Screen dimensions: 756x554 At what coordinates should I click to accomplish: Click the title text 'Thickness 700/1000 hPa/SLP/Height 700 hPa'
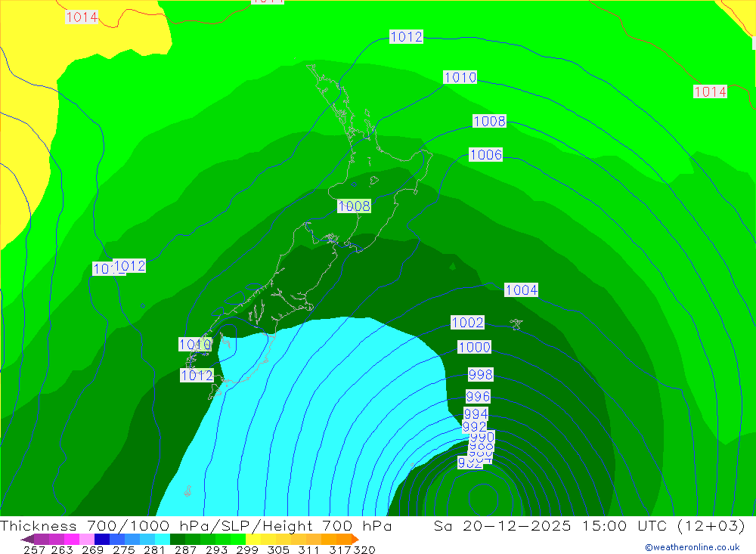tap(196, 525)
